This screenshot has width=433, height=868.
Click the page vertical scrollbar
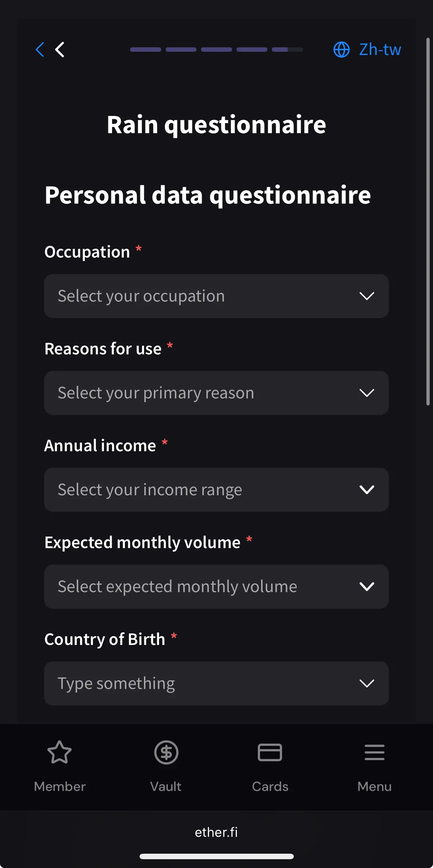pyautogui.click(x=428, y=222)
